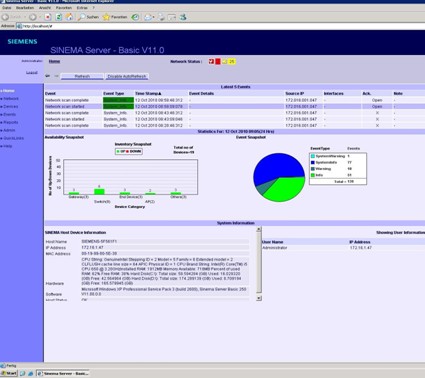Click the scroll up arrow in host information panel

[x=259, y=229]
